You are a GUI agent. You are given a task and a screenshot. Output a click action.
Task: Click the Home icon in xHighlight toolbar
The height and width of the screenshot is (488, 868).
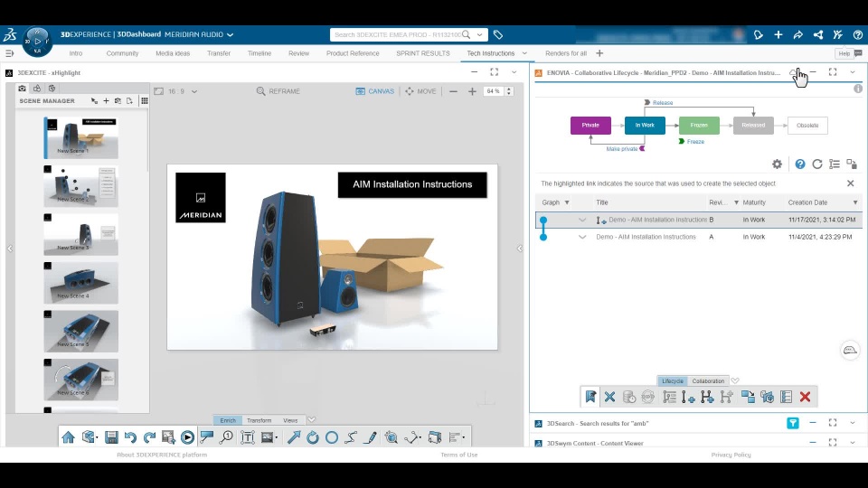coord(68,437)
